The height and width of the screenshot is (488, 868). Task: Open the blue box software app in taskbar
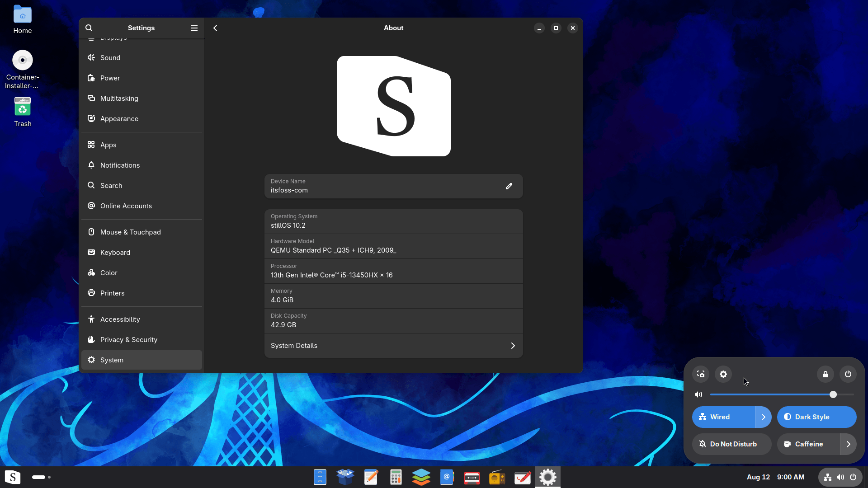pyautogui.click(x=345, y=477)
